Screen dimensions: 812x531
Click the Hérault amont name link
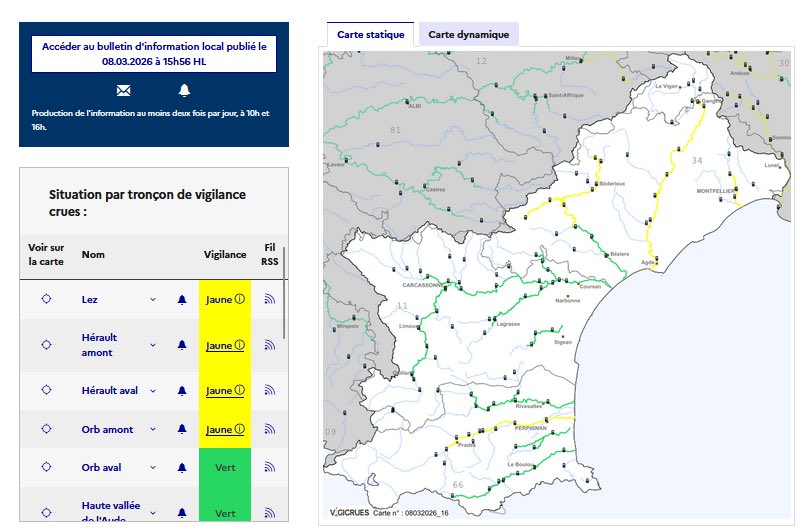[x=99, y=345]
